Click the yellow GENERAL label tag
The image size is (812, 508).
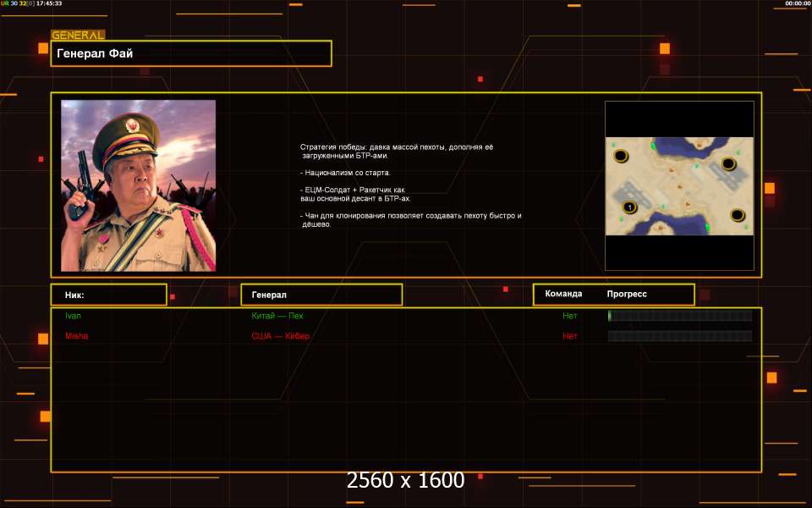[78, 36]
